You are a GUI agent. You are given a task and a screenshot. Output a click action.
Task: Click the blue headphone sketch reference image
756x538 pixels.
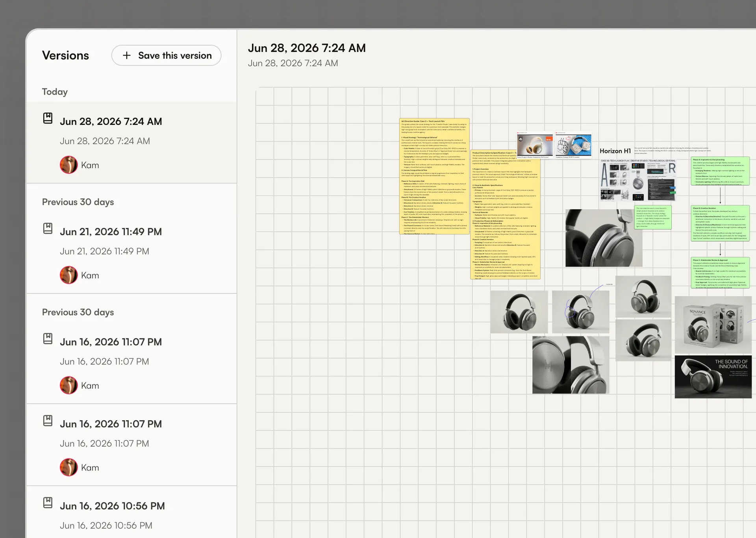[573, 145]
